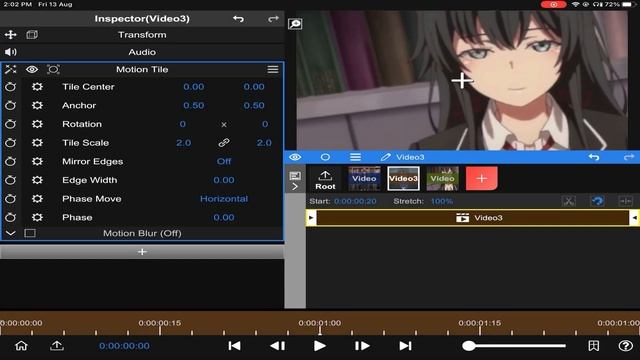Export project with share icon
Viewport: 640px width, 360px height.
click(57, 346)
